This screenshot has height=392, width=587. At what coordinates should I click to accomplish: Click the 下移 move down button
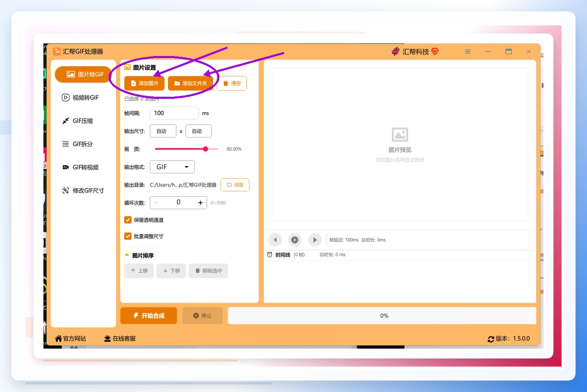[x=171, y=271]
